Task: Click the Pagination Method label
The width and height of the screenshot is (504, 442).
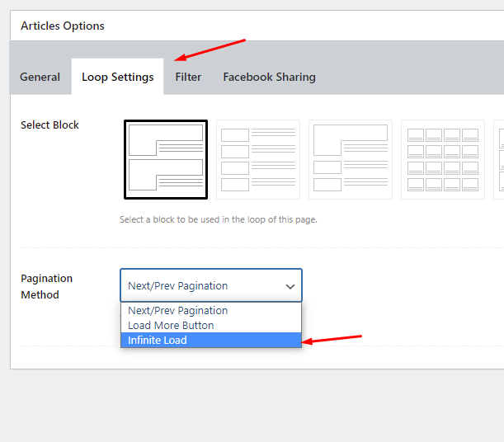Action: tap(47, 286)
